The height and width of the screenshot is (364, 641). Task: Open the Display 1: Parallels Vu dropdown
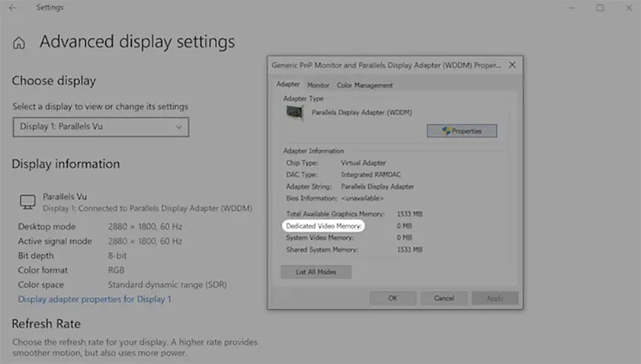click(100, 127)
